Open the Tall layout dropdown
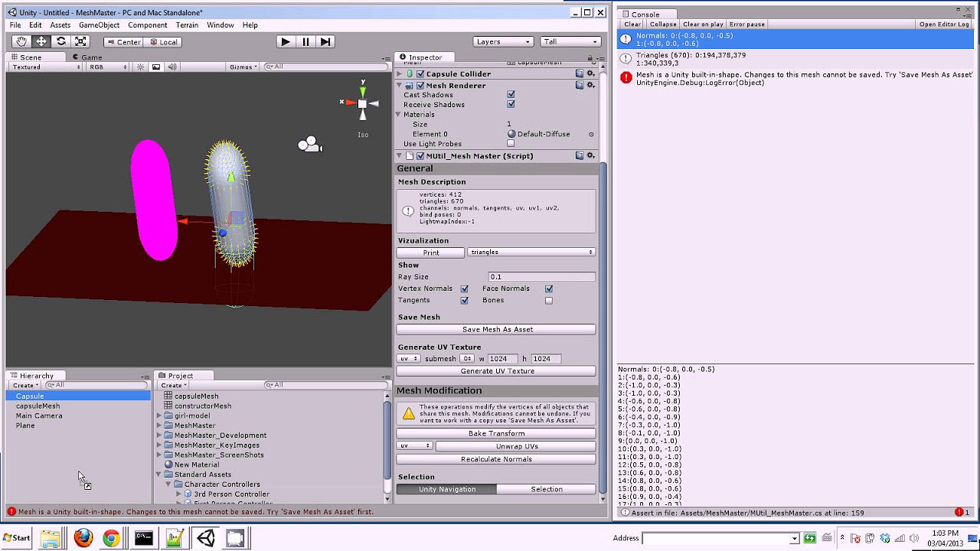Viewport: 980px width, 551px height. (570, 42)
